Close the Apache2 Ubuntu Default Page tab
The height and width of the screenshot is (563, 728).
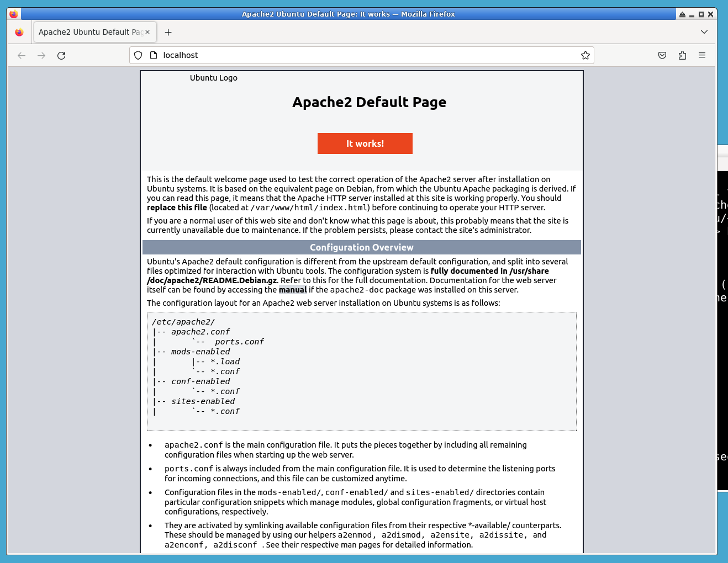point(147,32)
